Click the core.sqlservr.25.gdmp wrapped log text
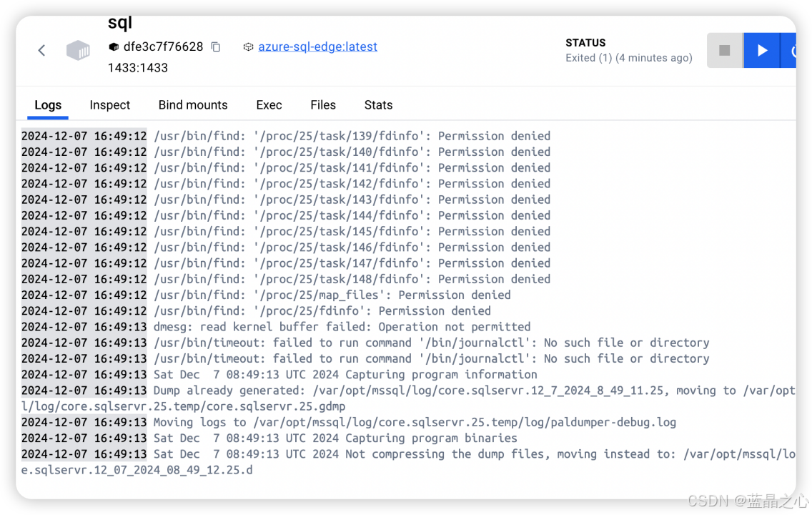812x515 pixels. [183, 407]
